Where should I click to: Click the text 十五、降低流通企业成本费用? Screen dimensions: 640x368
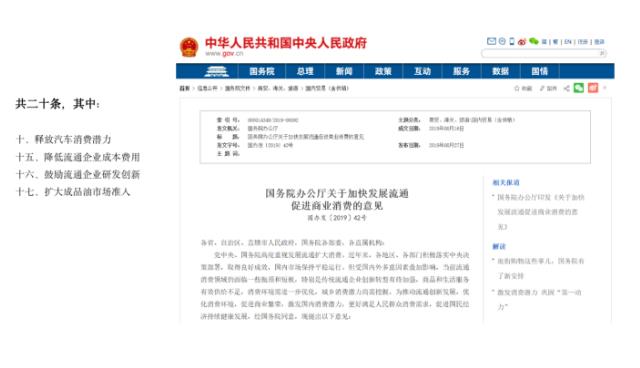click(x=78, y=157)
